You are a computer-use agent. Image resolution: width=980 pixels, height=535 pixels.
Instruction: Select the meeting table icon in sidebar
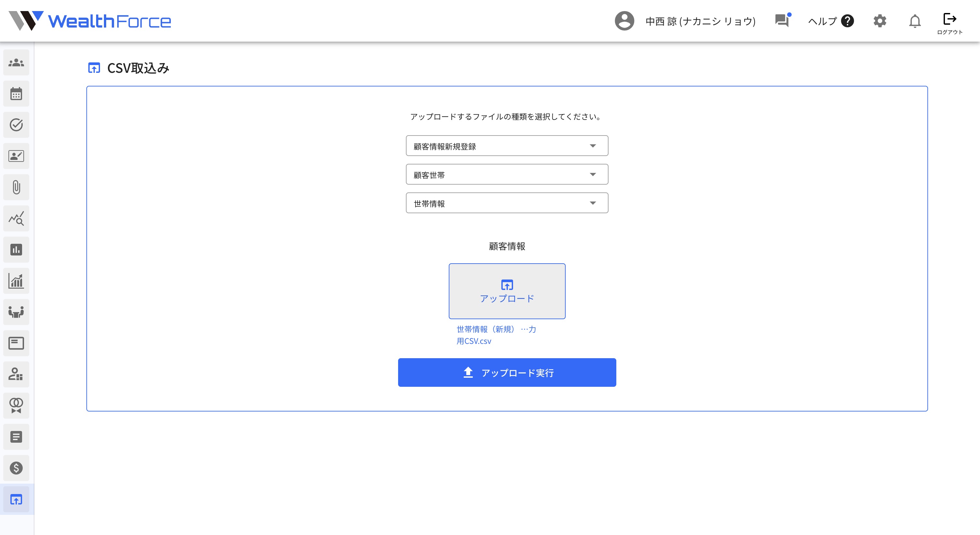click(x=16, y=312)
